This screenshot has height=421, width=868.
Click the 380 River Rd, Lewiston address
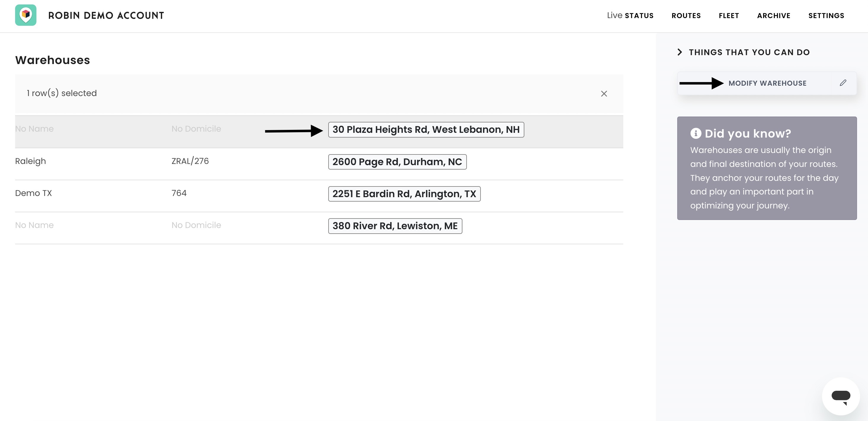pos(395,226)
